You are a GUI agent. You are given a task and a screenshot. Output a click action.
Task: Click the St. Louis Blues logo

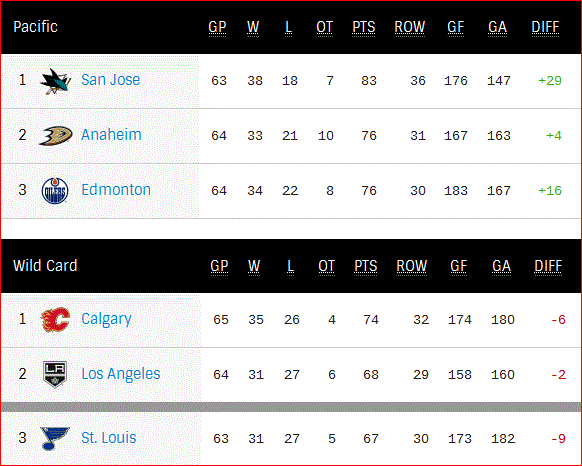(55, 438)
